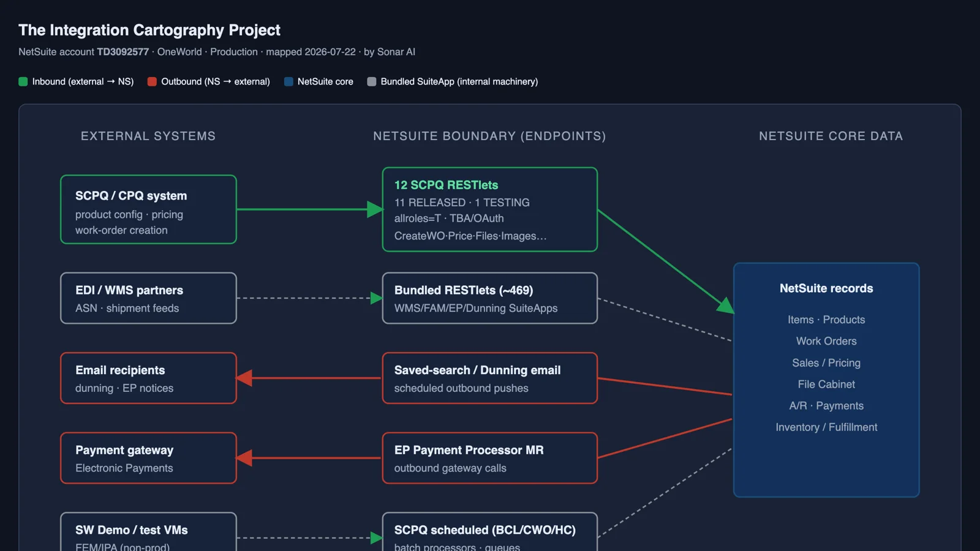Click the CreateWO·Price·Files·Images… text
Viewport: 980px width, 551px height.
point(470,236)
